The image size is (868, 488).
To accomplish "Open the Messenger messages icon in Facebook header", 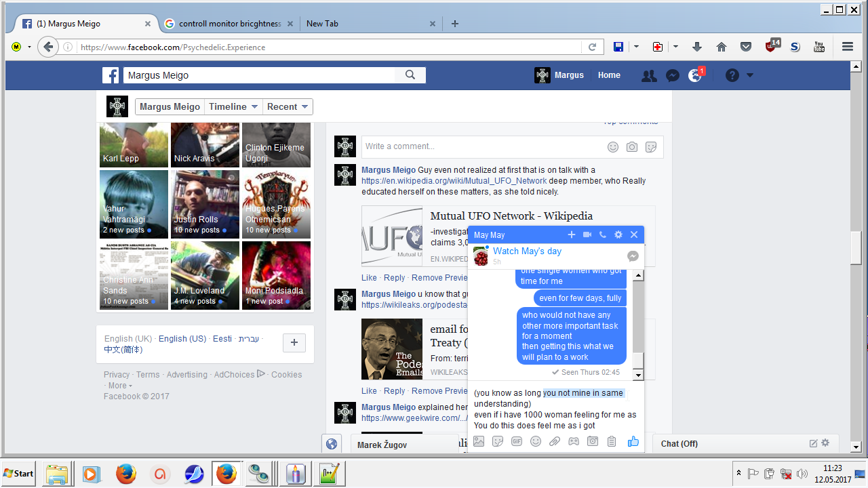I will point(673,75).
